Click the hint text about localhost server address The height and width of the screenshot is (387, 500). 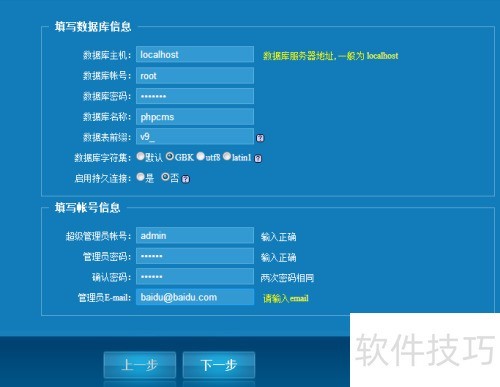[x=330, y=56]
